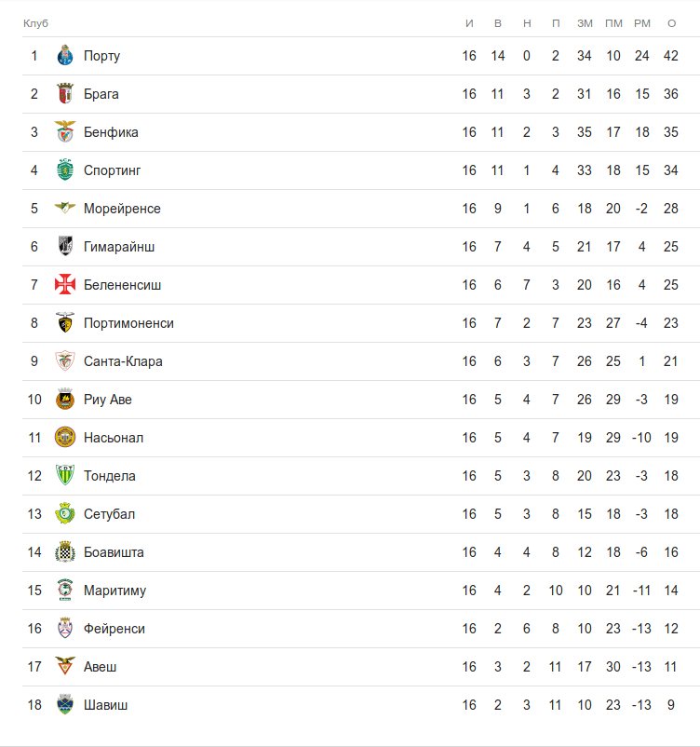Open the Сетубал team link
700x747 pixels.
[110, 514]
